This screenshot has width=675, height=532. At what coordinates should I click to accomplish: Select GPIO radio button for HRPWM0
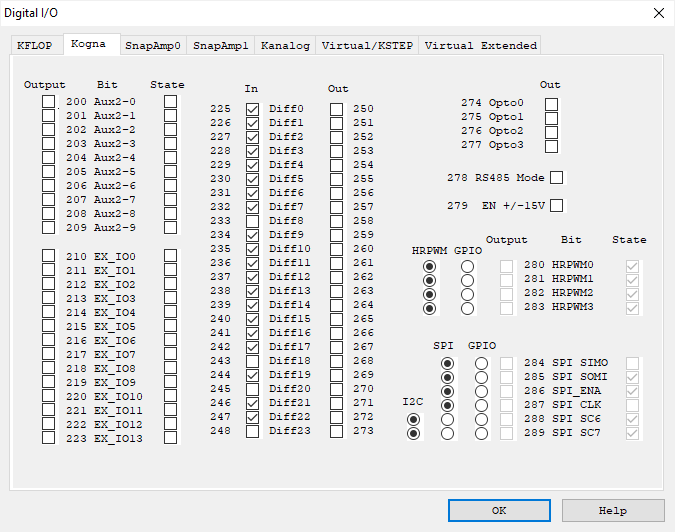467,266
